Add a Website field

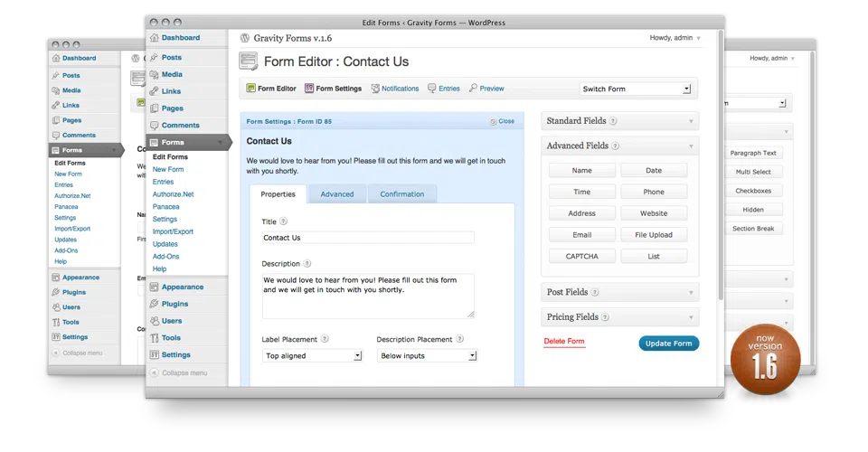(x=654, y=213)
